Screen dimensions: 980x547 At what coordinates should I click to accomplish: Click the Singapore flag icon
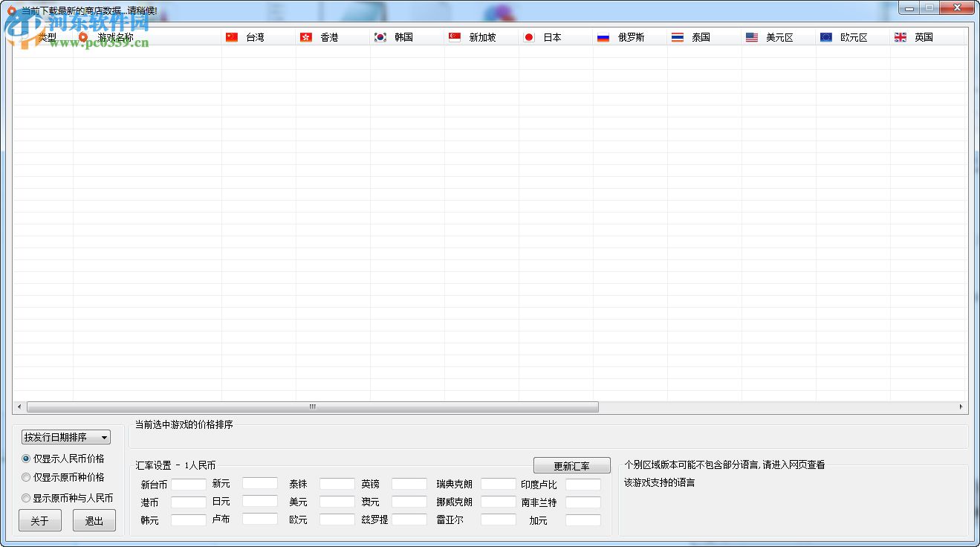tap(454, 36)
